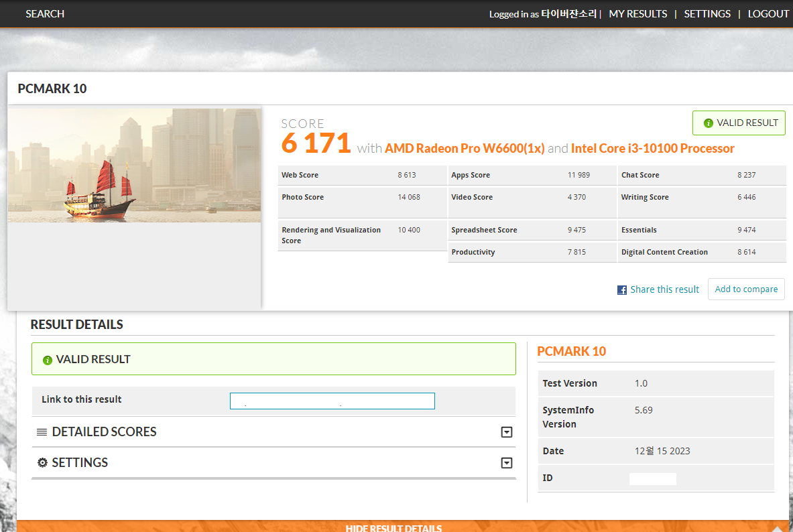Click the gear icon beside Settings section
Screen dimensions: 793x532
coord(42,463)
